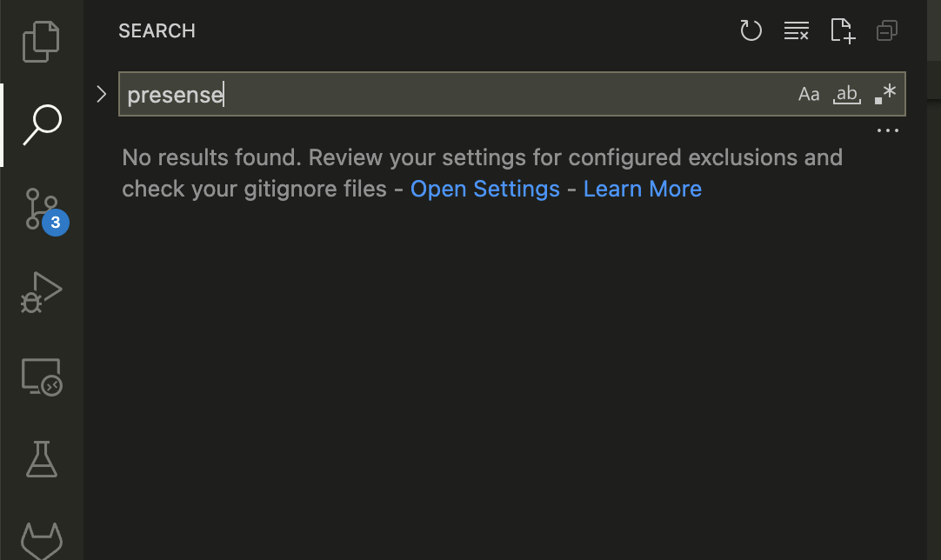Open Source Control with 3 pending changes
941x560 pixels.
point(45,211)
